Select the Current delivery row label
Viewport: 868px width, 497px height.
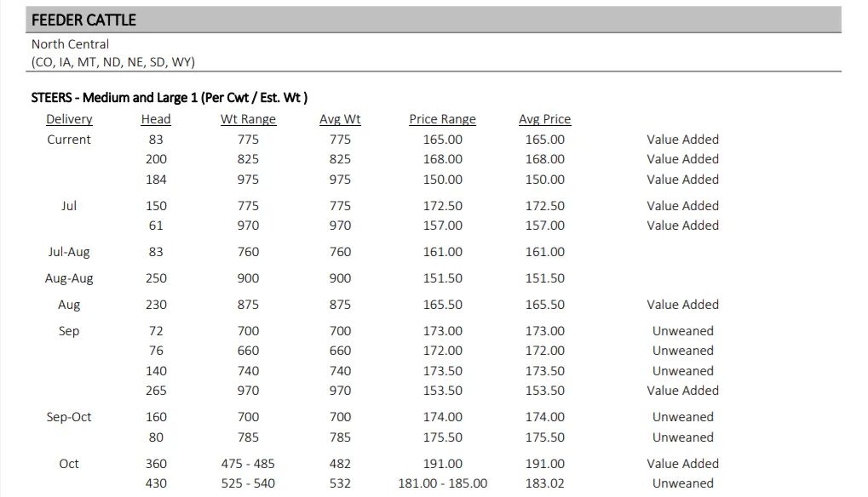click(x=69, y=140)
